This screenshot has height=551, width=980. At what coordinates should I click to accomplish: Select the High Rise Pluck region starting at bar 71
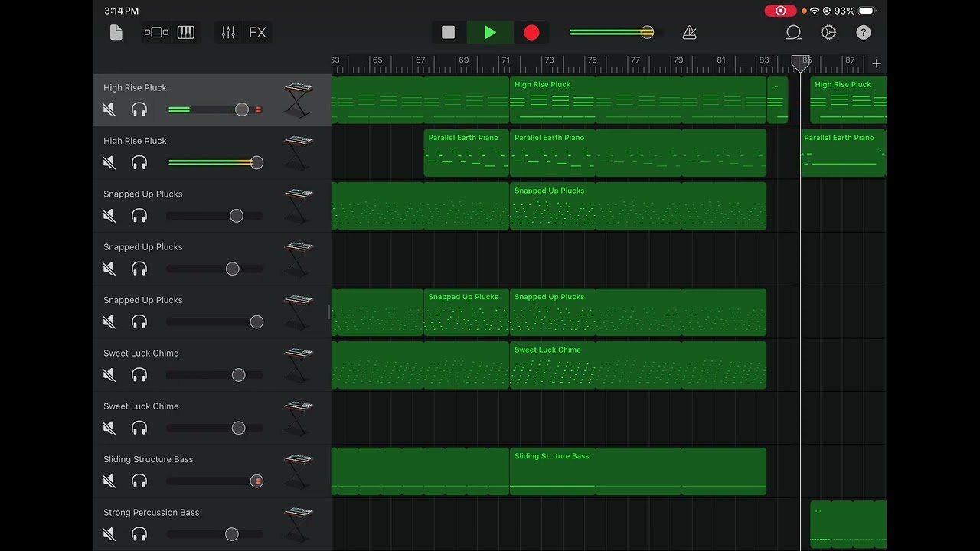(x=638, y=99)
